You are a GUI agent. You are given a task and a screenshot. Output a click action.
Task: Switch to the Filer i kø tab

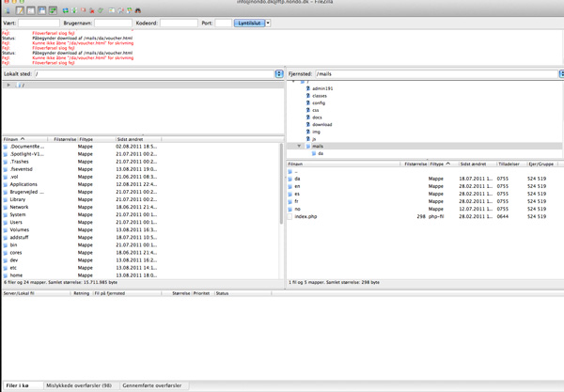23,385
